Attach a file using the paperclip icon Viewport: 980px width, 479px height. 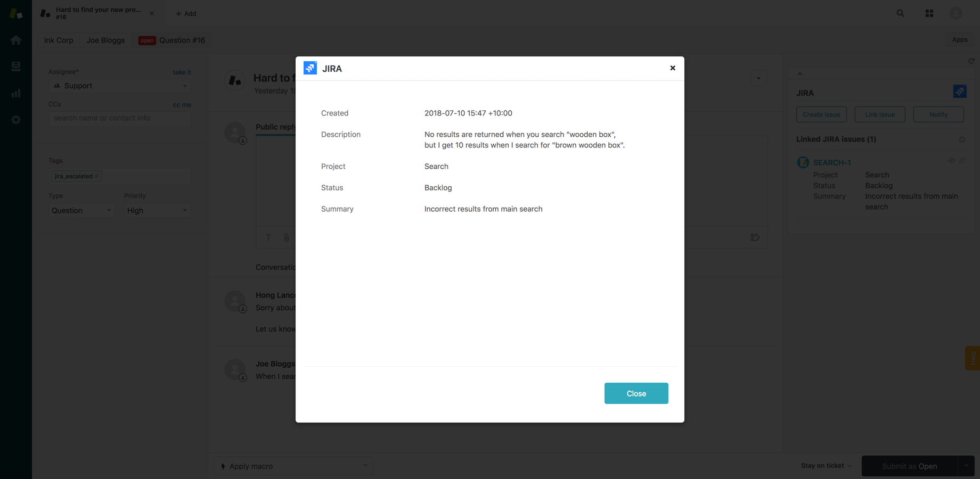[286, 237]
